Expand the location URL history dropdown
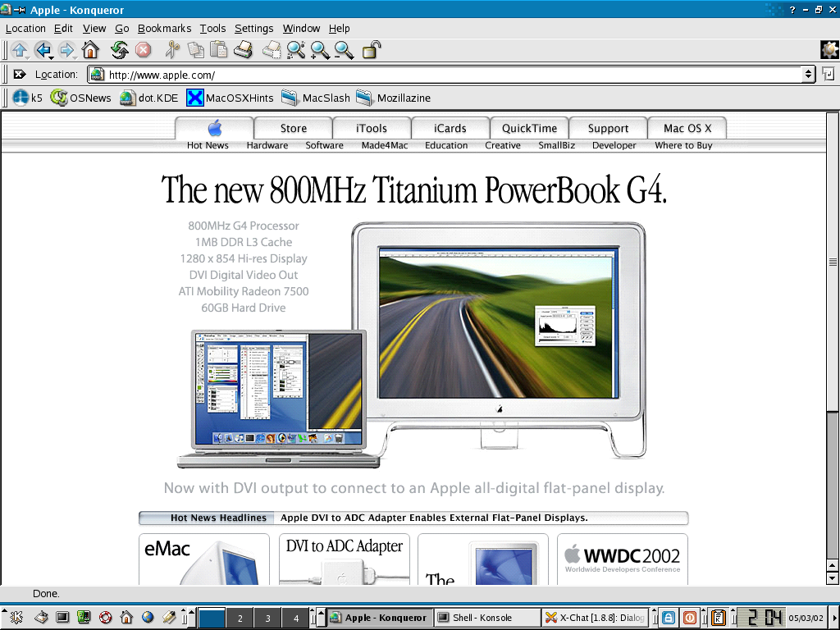Image resolution: width=840 pixels, height=630 pixels. (808, 75)
